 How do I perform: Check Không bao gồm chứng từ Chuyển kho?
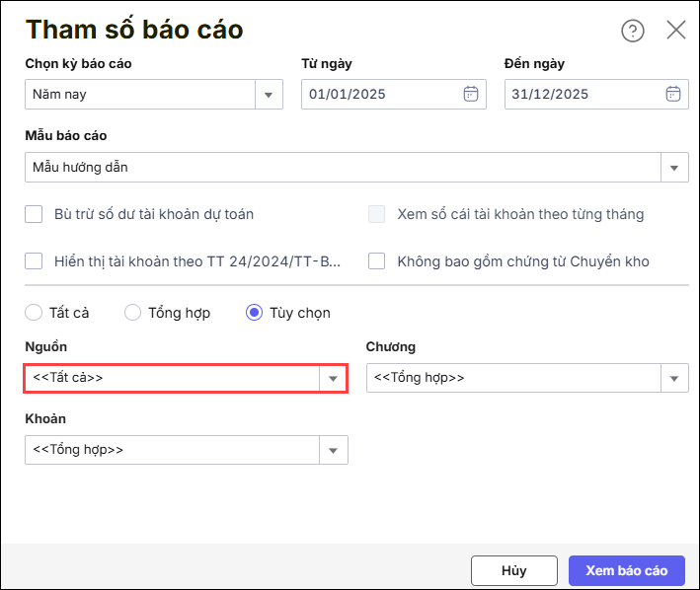pyautogui.click(x=376, y=261)
